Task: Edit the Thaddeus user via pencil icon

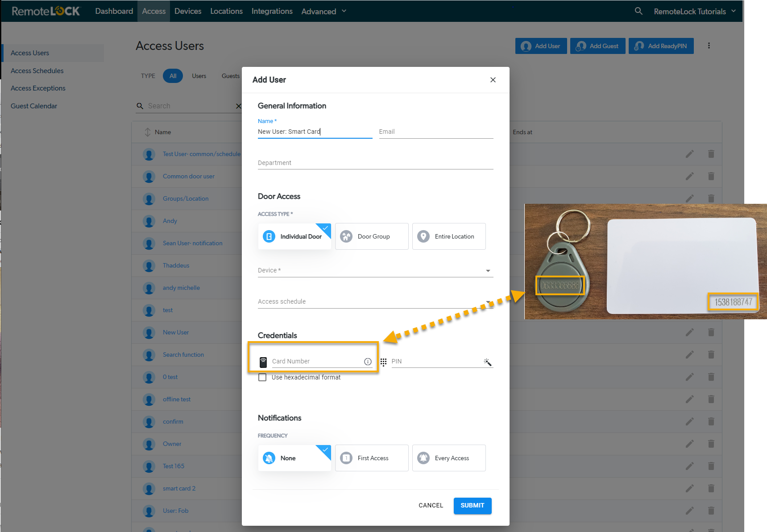Action: (690, 265)
